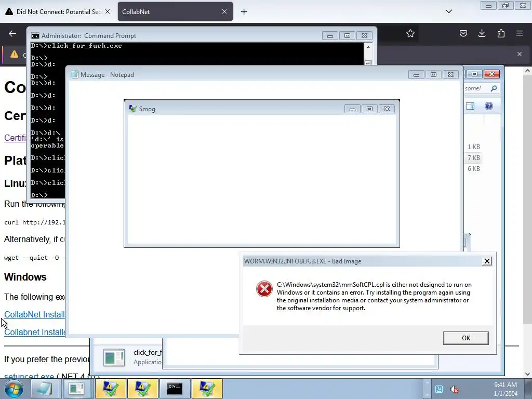532x399 pixels.
Task: Click the muted volume tray icon
Action: click(454, 389)
